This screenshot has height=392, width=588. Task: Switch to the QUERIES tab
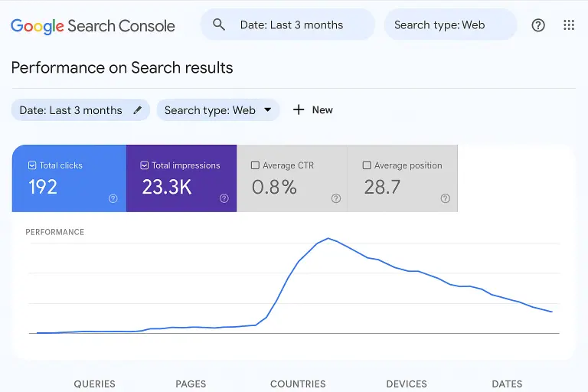coord(94,384)
